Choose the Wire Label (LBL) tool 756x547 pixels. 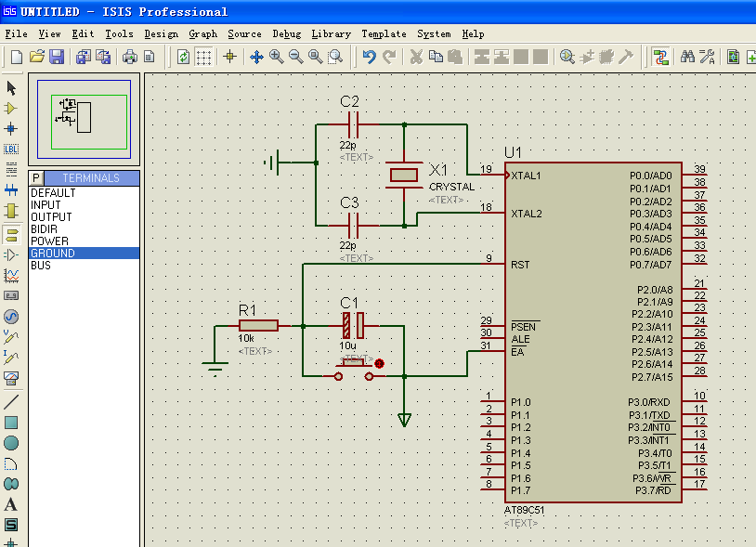11,149
